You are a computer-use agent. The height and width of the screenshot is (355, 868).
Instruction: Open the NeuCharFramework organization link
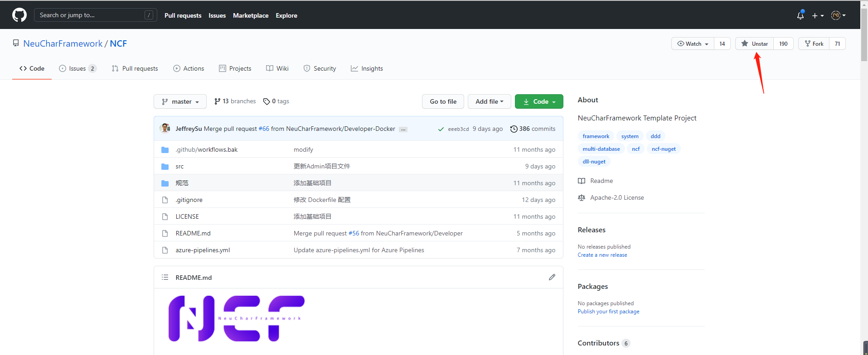(63, 43)
